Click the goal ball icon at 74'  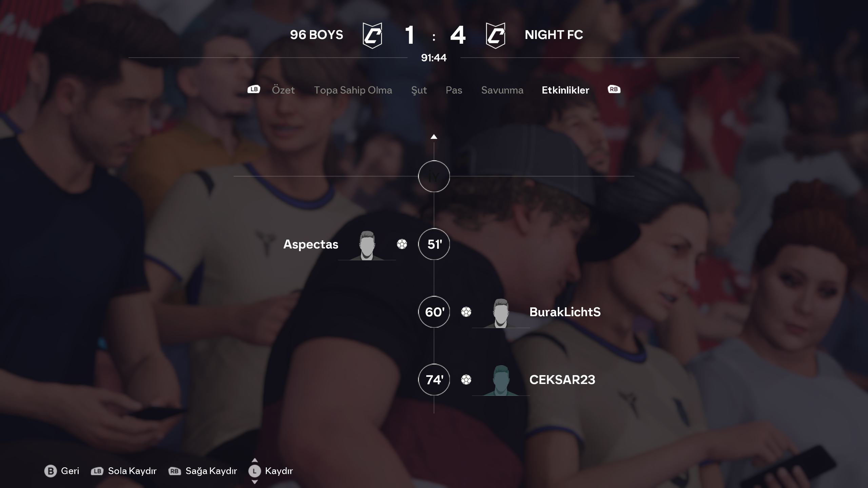[x=466, y=380]
